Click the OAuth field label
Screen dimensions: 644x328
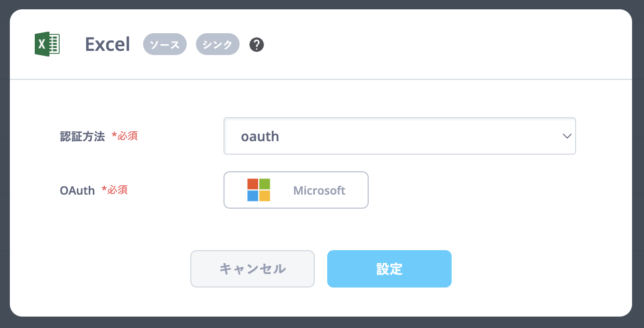[77, 190]
